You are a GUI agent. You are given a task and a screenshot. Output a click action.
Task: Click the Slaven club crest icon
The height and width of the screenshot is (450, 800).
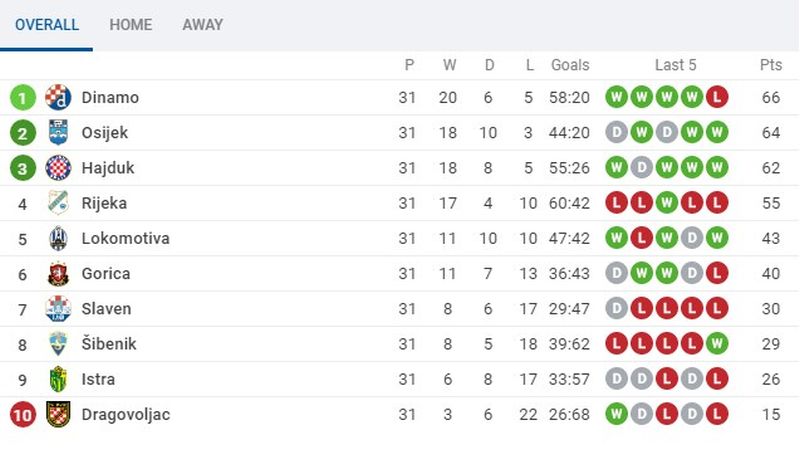[58, 309]
